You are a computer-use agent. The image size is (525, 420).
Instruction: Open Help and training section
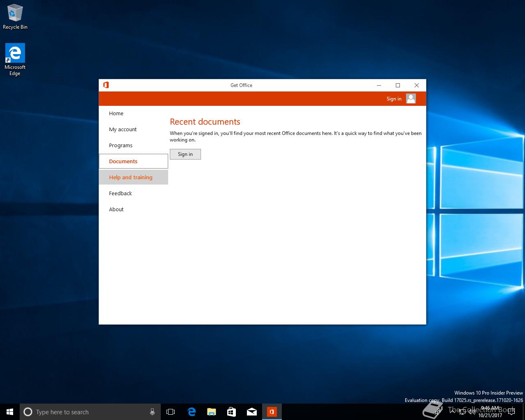coord(133,177)
